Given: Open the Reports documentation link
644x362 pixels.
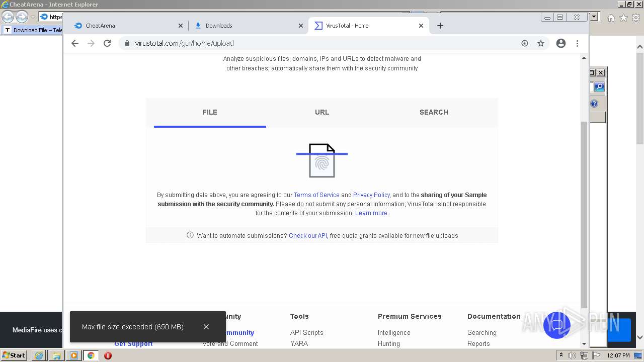Looking at the screenshot, I should [x=478, y=344].
